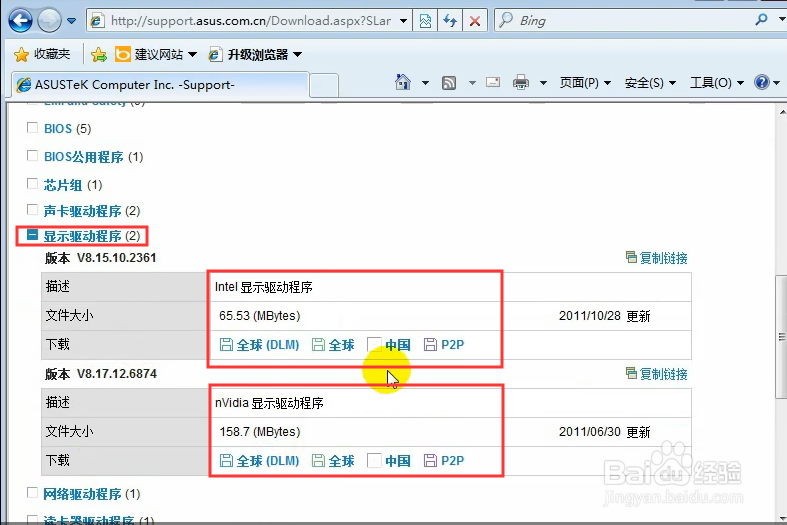
Task: Click the Home page icon
Action: [x=403, y=82]
